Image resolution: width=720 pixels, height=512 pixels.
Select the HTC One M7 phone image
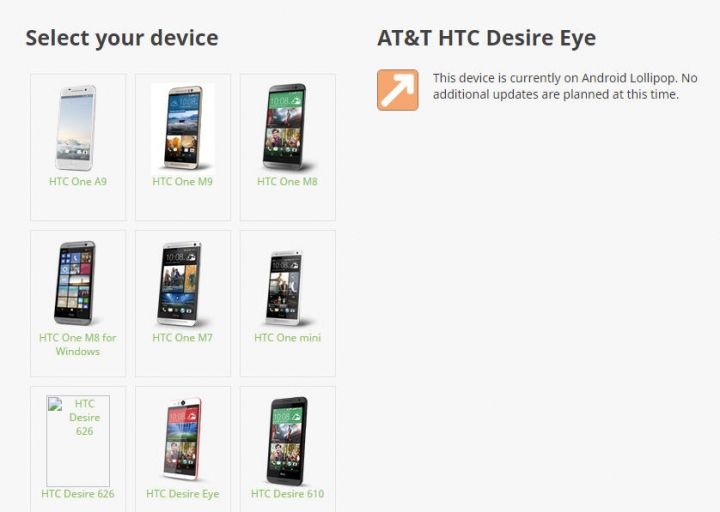click(x=183, y=284)
